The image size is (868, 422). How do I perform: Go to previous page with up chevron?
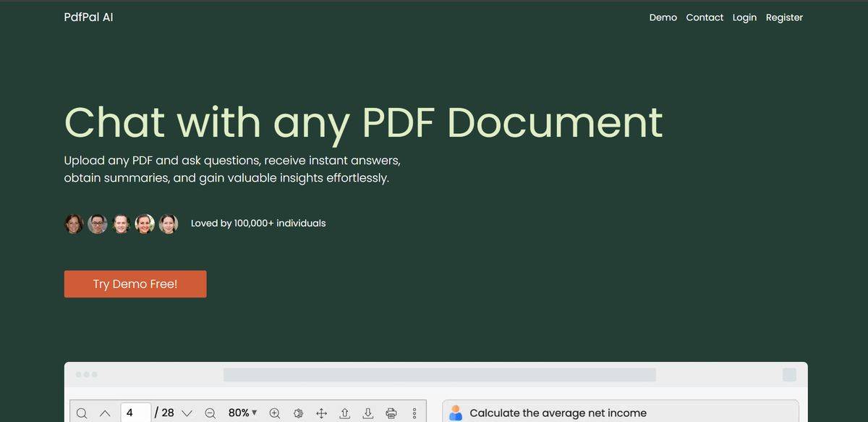click(105, 413)
